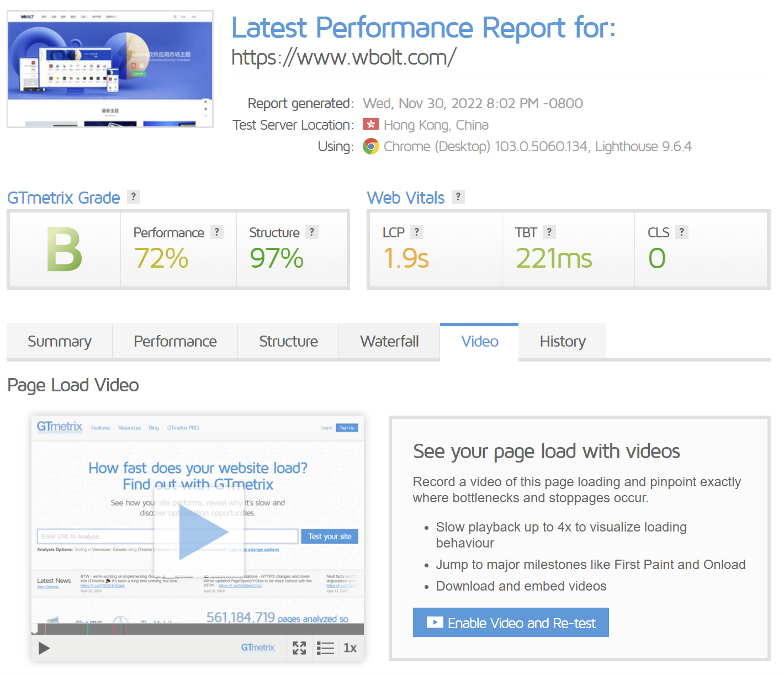784x675 pixels.
Task: Click the Hong Kong flag icon
Action: (371, 124)
